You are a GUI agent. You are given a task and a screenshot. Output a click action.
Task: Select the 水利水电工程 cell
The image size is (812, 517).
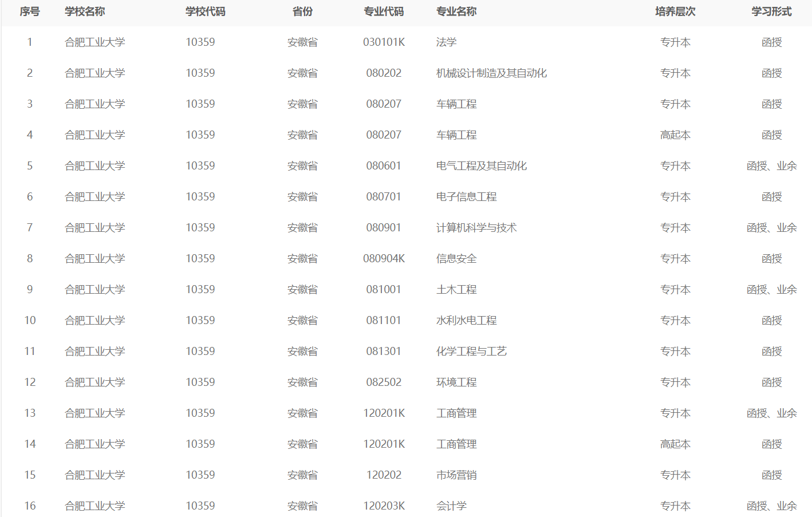point(466,321)
